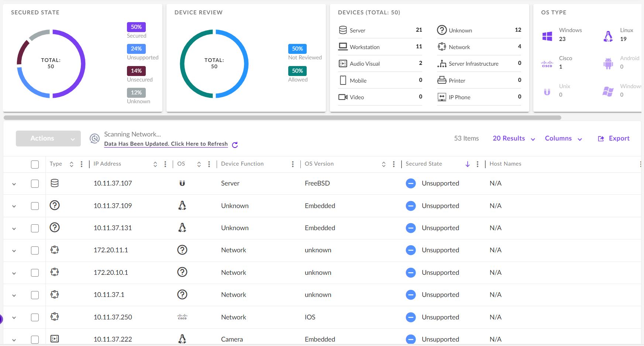The image size is (644, 346).
Task: Expand the 20 Results page size dropdown
Action: point(514,139)
